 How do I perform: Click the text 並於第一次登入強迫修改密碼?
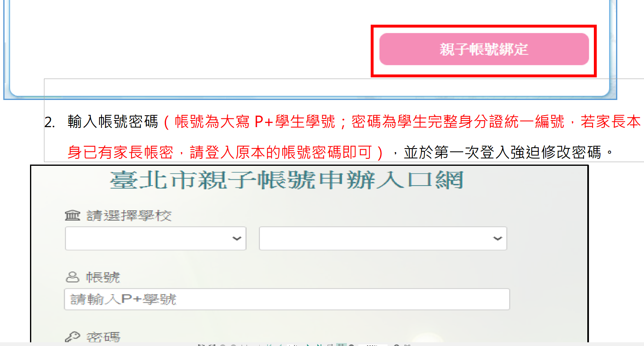coord(503,152)
